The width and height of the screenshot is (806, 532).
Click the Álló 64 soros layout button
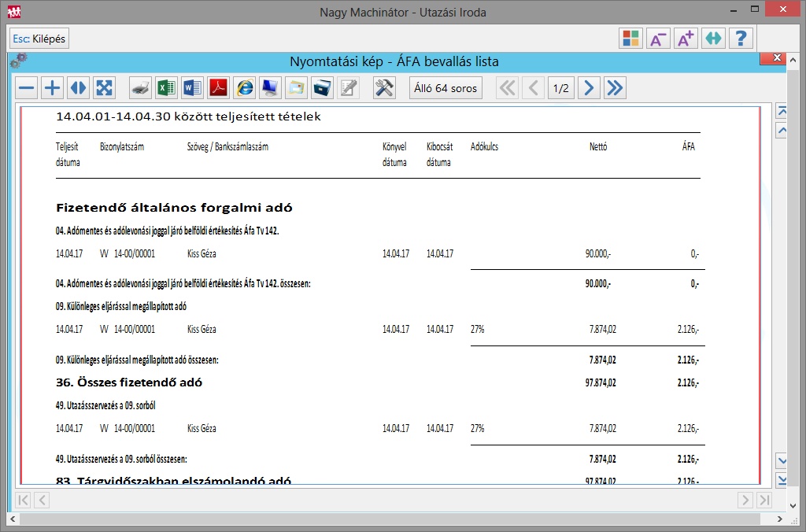coord(446,88)
